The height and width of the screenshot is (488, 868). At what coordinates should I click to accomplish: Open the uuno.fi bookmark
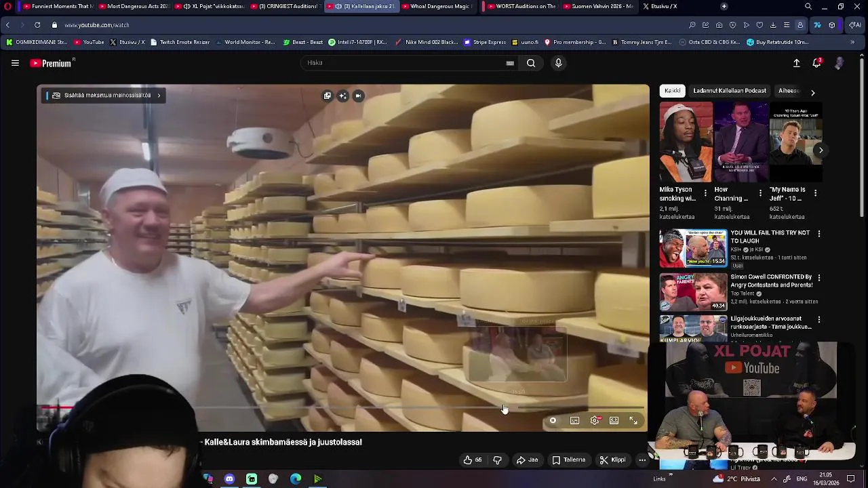coord(525,42)
